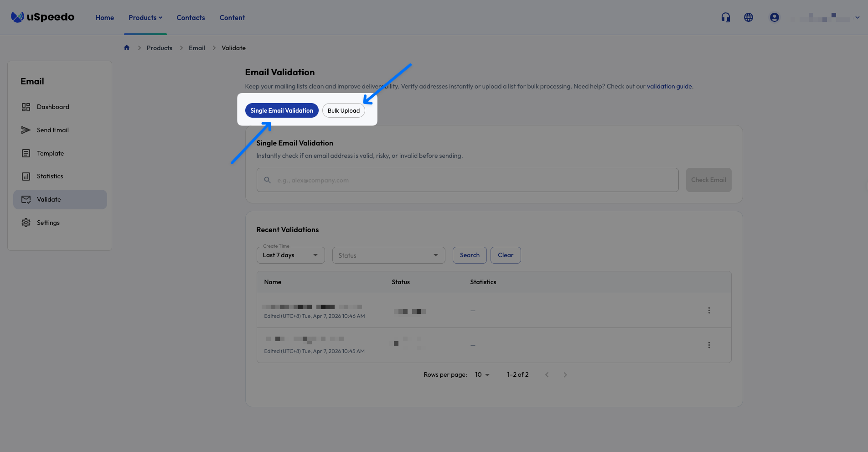Select the Single Email Validation toggle
868x452 pixels.
(281, 110)
